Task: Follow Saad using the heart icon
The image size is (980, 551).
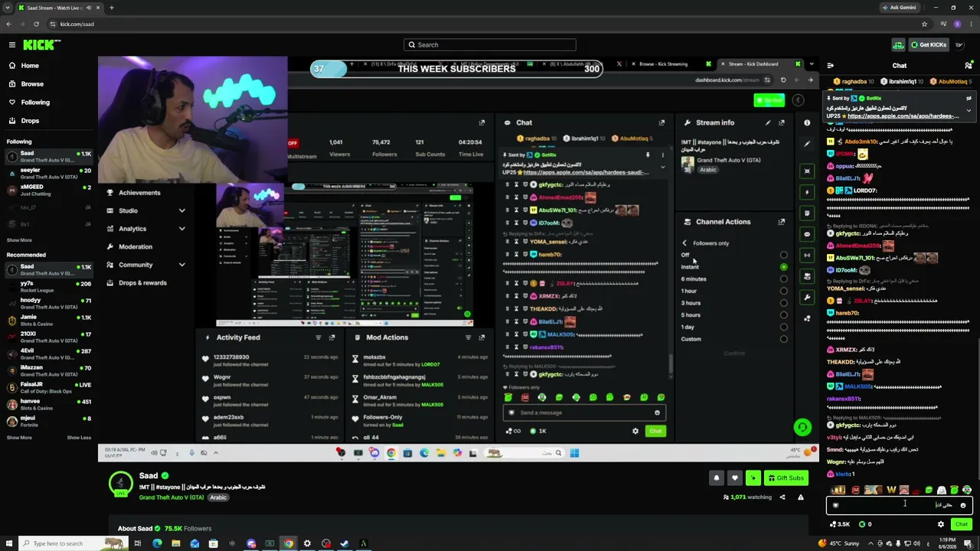Action: [735, 478]
